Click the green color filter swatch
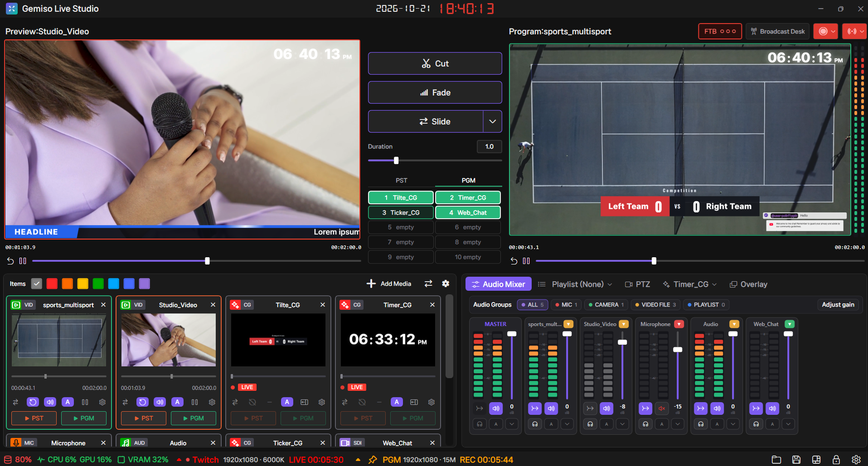 pyautogui.click(x=98, y=283)
